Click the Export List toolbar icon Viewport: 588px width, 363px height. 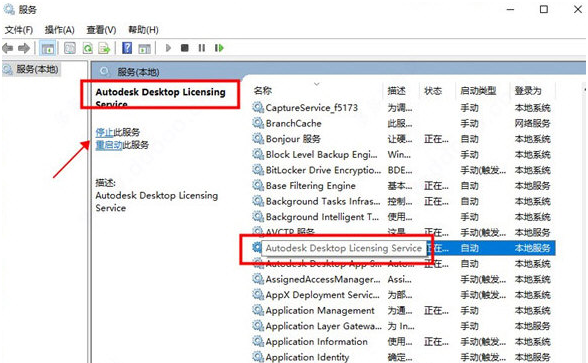(104, 48)
